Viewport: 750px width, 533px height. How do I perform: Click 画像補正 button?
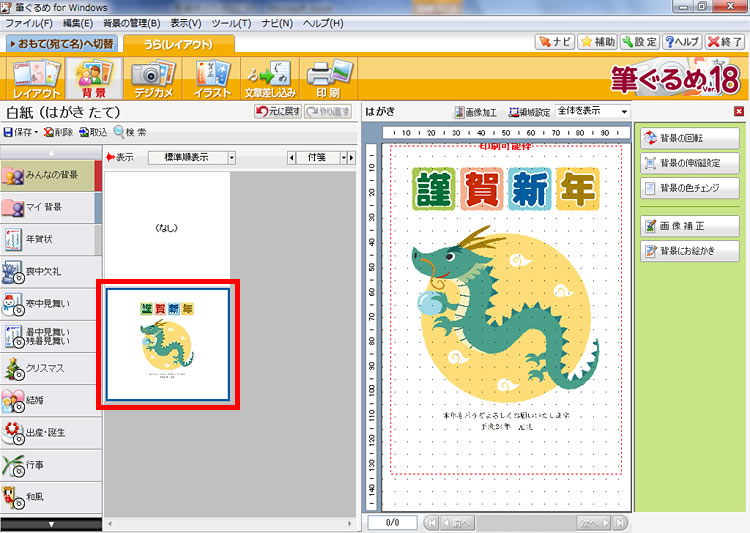point(690,226)
